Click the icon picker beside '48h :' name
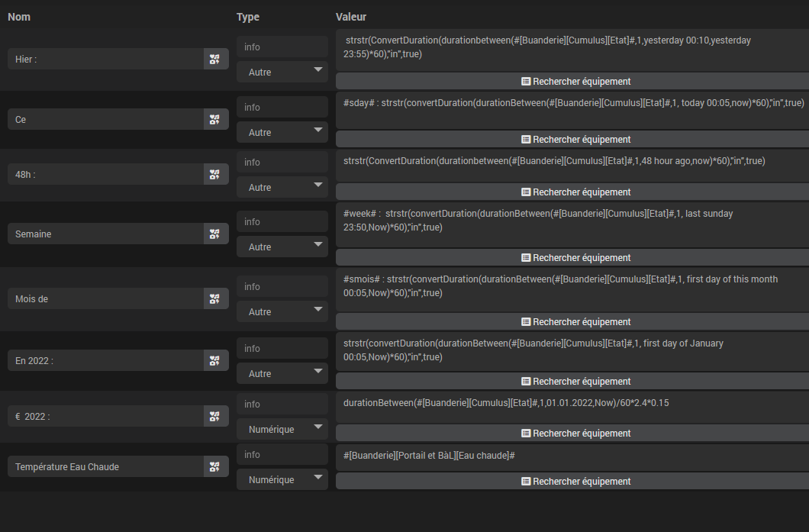This screenshot has width=809, height=532. (216, 175)
